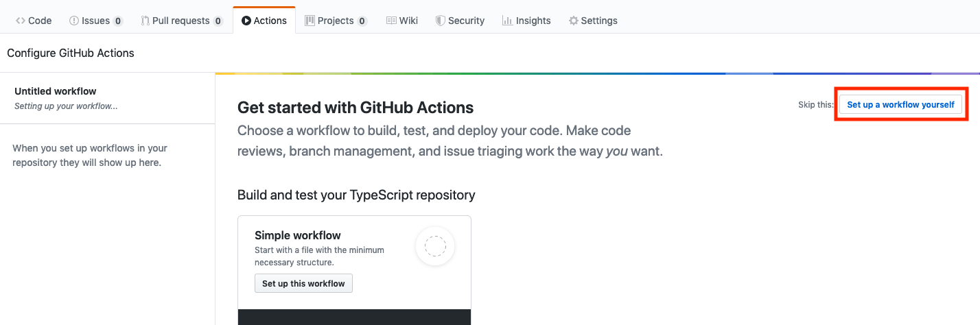
Task: Open the Code tab
Action: (x=34, y=21)
